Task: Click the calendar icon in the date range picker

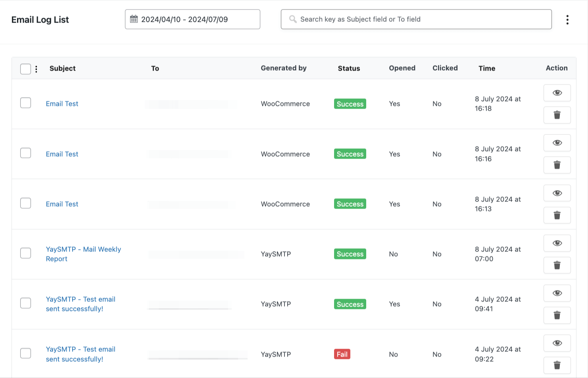Action: click(135, 19)
